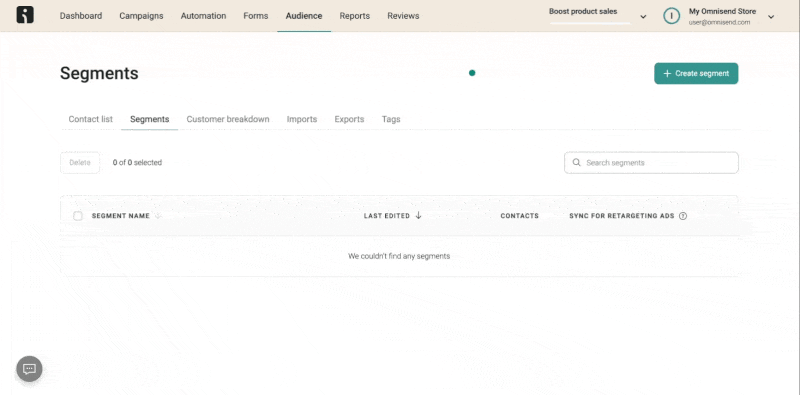The height and width of the screenshot is (395, 800).
Task: Click the Last Edited column header
Action: click(386, 216)
